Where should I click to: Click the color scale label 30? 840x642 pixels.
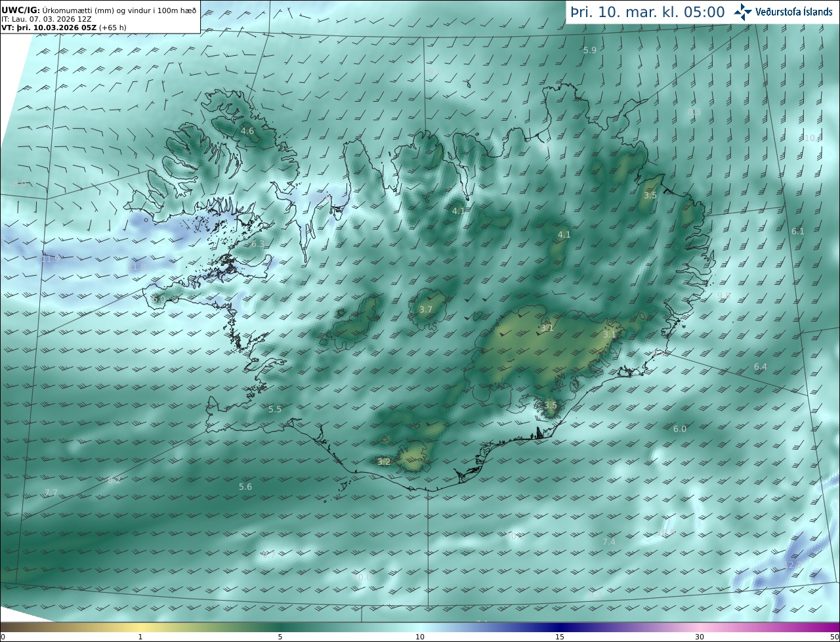[x=700, y=637]
